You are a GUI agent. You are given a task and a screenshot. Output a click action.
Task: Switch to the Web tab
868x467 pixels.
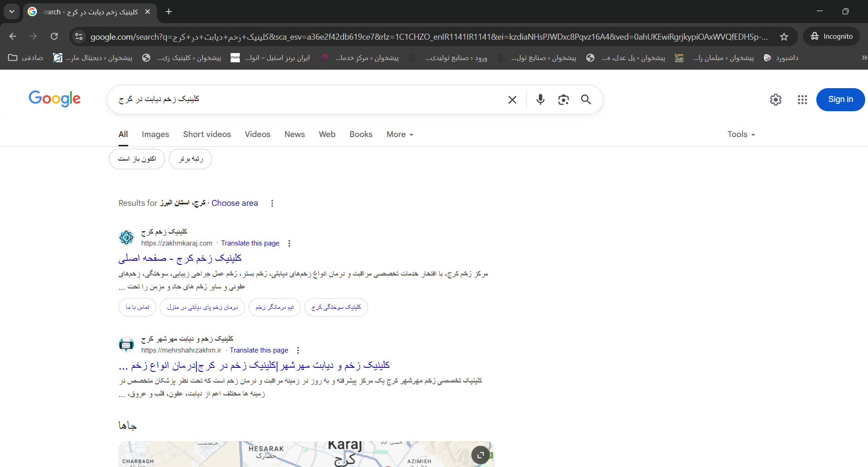click(x=327, y=134)
